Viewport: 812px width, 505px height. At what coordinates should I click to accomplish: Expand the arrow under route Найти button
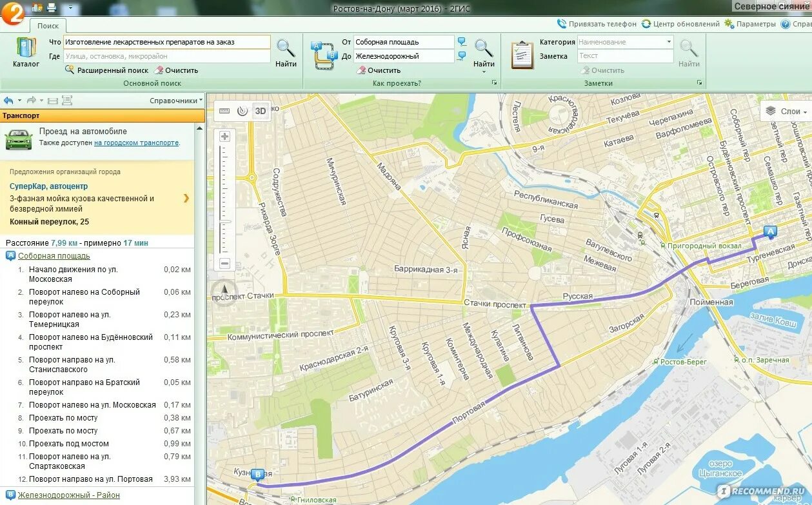(484, 72)
